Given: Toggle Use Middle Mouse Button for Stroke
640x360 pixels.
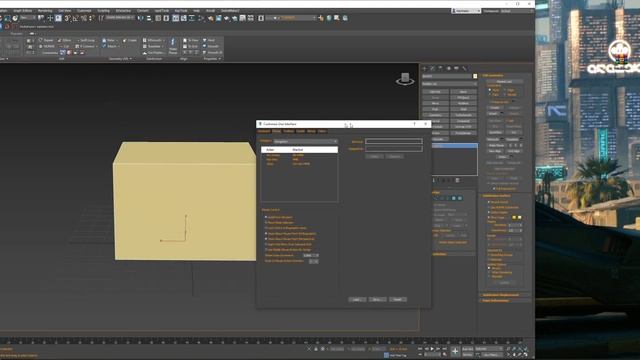Looking at the screenshot, I should [266, 249].
